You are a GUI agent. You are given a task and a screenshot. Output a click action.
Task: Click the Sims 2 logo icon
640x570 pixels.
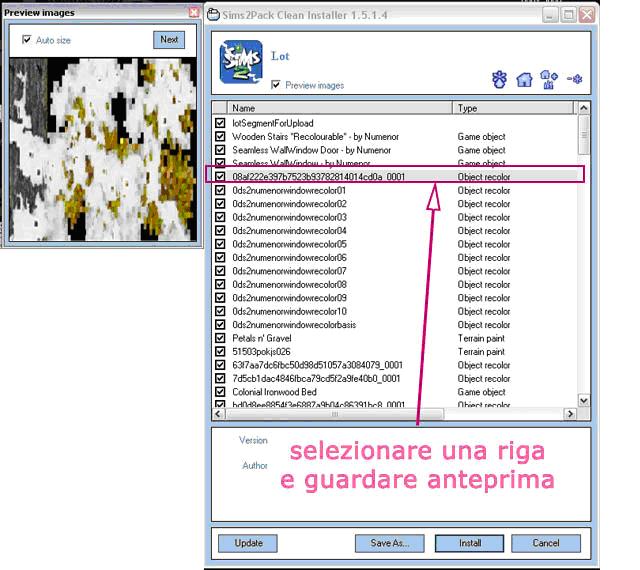[241, 62]
